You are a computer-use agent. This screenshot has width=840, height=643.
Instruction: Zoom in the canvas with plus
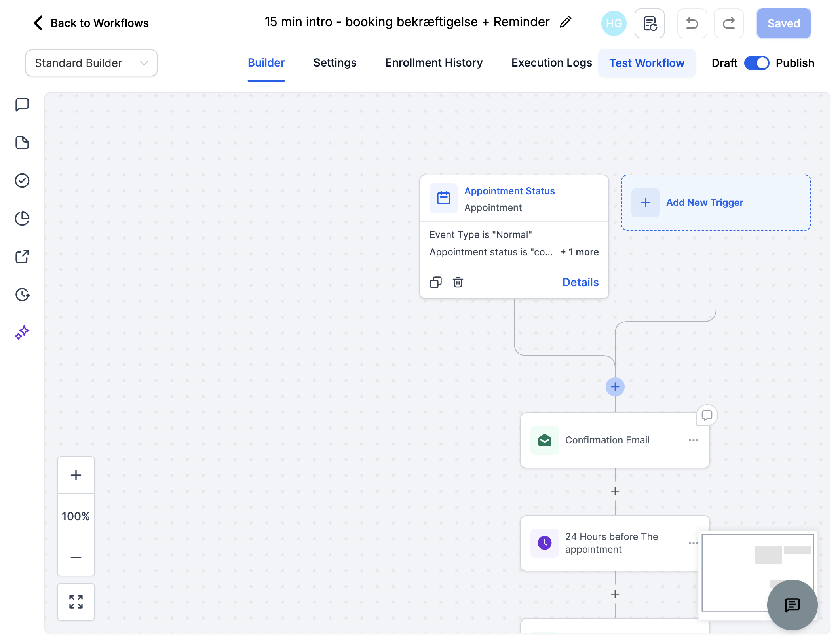tap(76, 475)
